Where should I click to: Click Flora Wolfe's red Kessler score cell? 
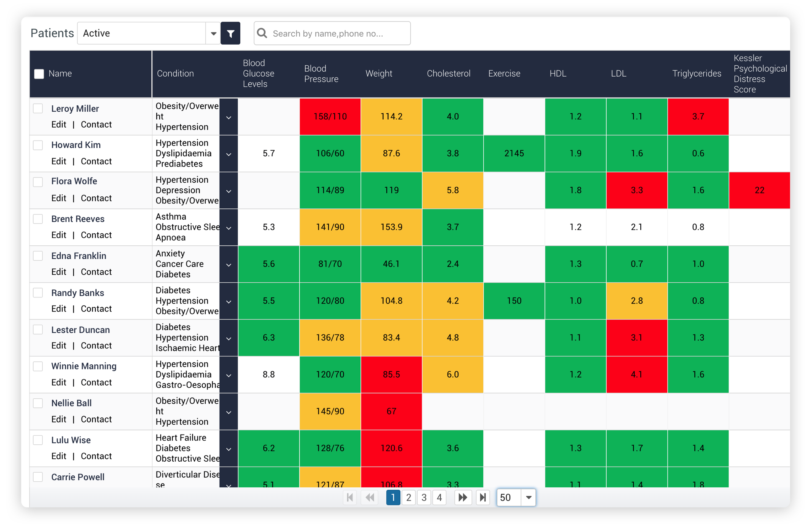(759, 190)
